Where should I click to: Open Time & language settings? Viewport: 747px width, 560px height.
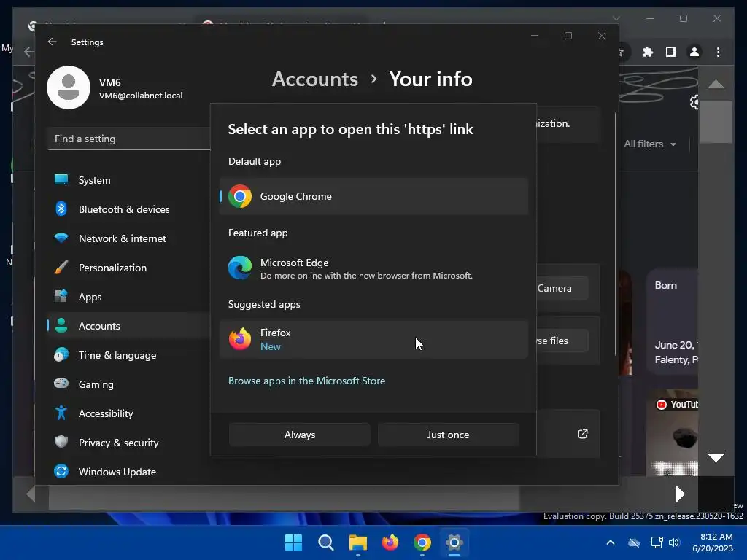[x=128, y=355]
